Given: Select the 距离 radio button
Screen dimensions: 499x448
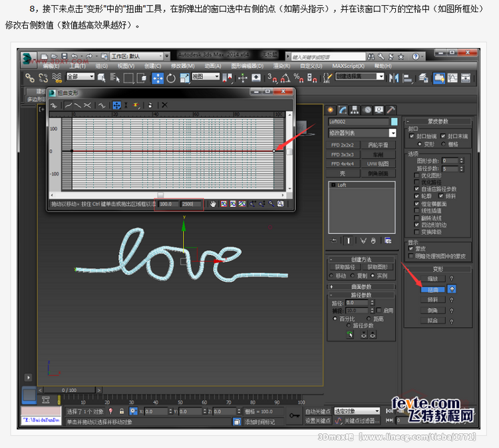Looking at the screenshot, I should point(369,318).
